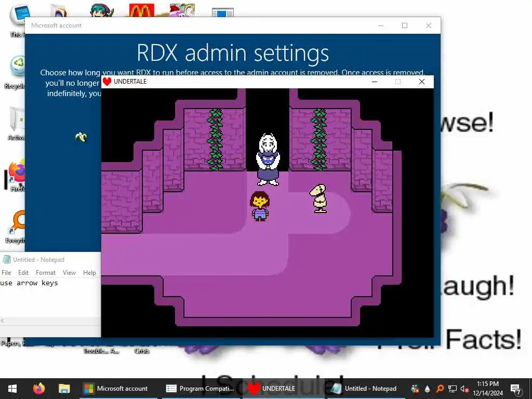This screenshot has width=532, height=399.
Task: Click the red heart icon in UNDERTALE title bar
Action: point(107,82)
